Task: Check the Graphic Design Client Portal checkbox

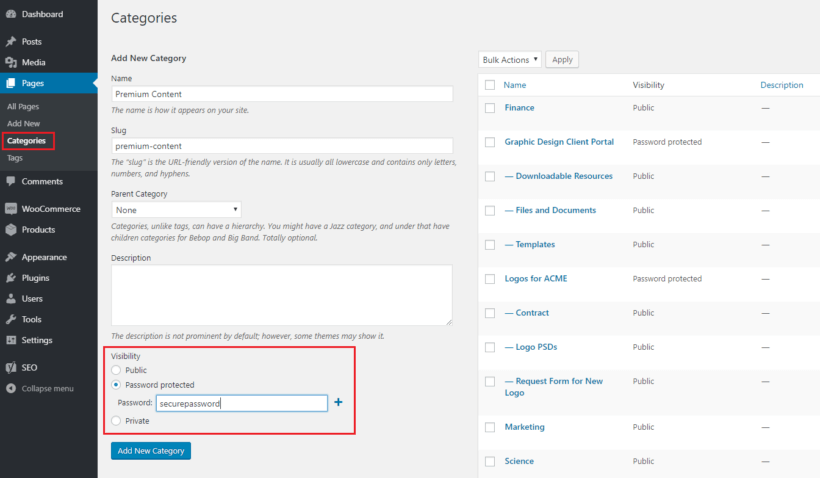Action: 490,142
